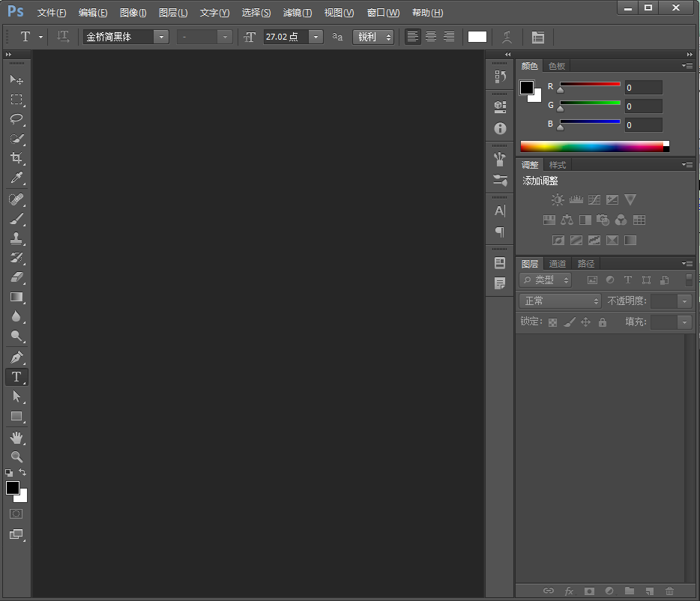Select the Clone Stamp tool

16,238
